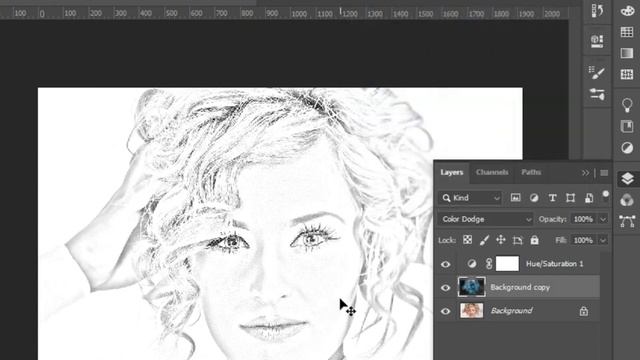Image resolution: width=640 pixels, height=360 pixels.
Task: Prevent artboard auto-nesting lock icon
Action: pyautogui.click(x=518, y=240)
